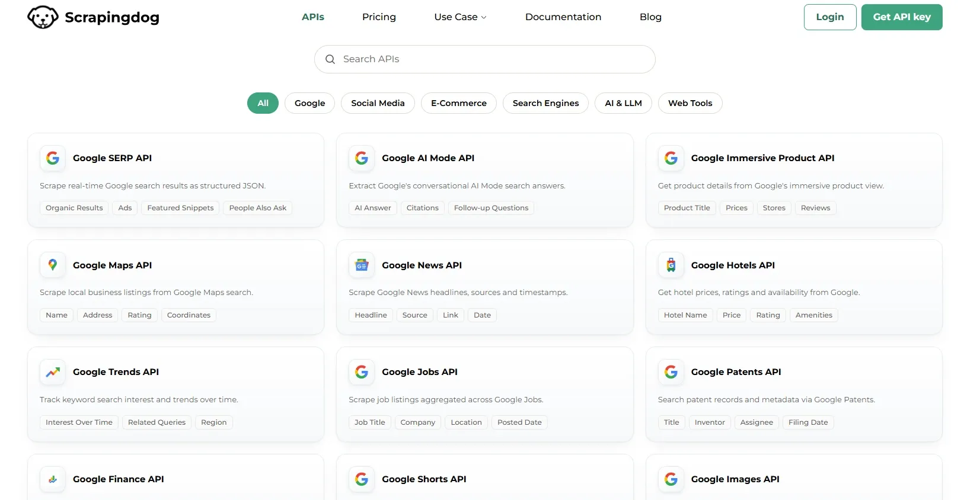Open the Google Maps API title
The image size is (980, 500).
[113, 265]
